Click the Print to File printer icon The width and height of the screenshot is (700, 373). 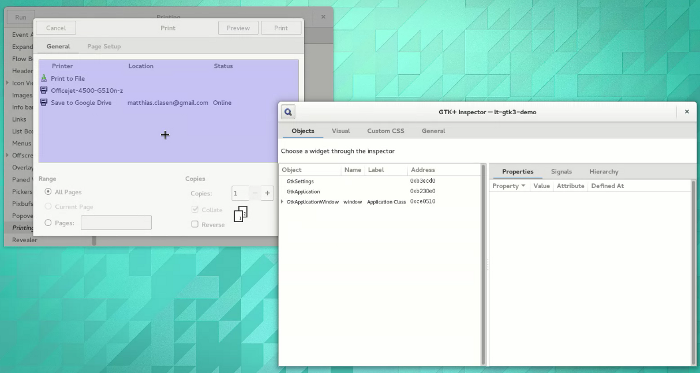(44, 79)
